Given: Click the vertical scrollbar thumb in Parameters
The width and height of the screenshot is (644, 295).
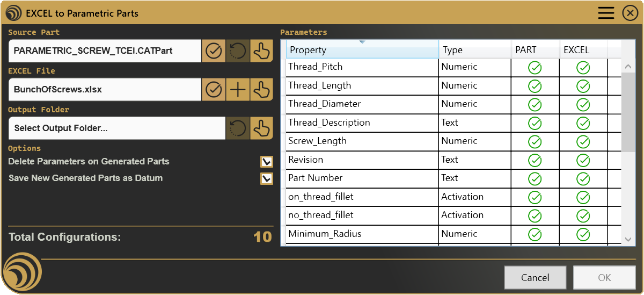Looking at the screenshot, I should 628,112.
